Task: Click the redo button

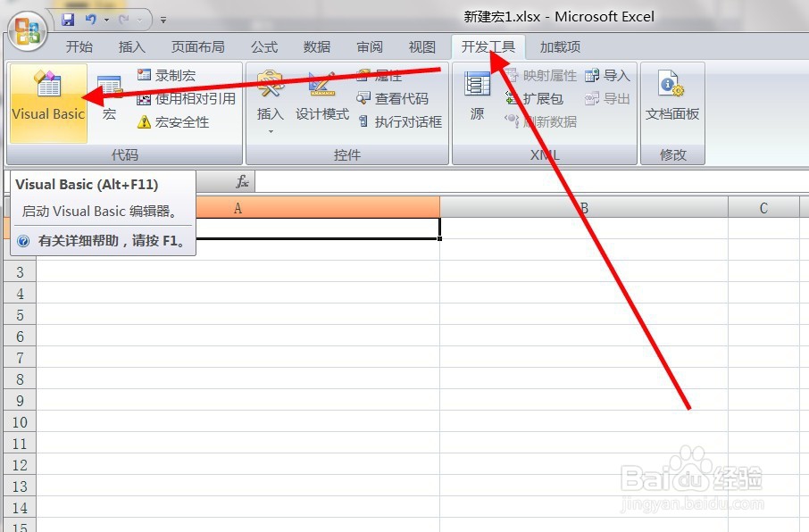Action: coord(124,20)
